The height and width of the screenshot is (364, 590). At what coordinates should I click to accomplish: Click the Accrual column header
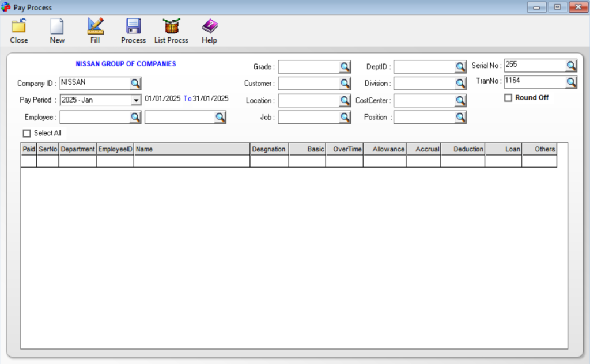(423, 149)
